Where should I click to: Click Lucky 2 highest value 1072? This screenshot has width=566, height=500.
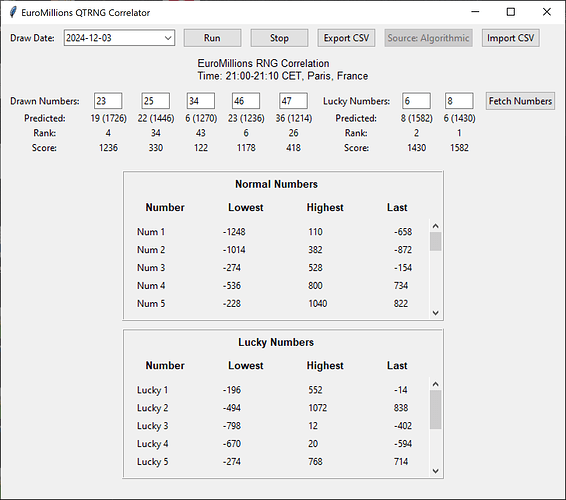point(318,408)
